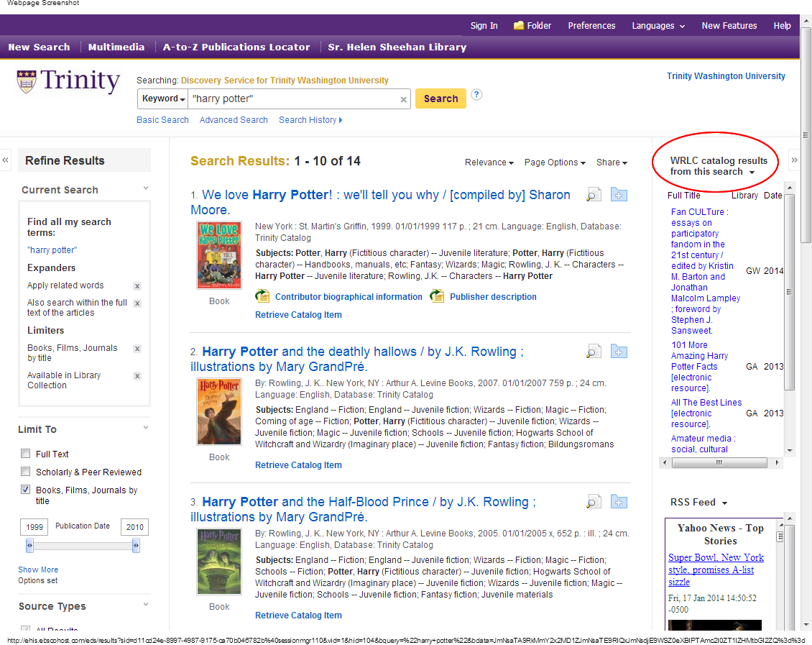Open the Page Options dropdown
The image size is (812, 645).
point(555,163)
